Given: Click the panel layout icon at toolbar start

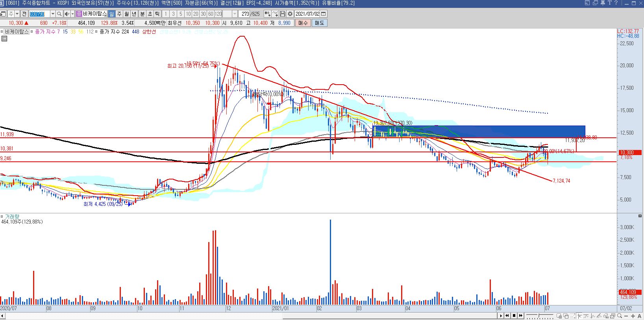Looking at the screenshot, I should click(3, 14).
